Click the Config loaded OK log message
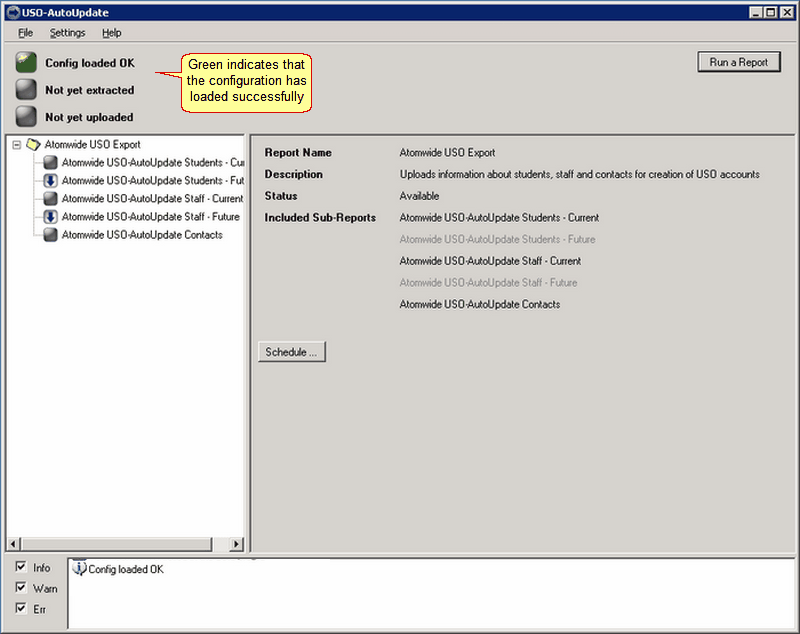800x634 pixels. pyautogui.click(x=126, y=569)
